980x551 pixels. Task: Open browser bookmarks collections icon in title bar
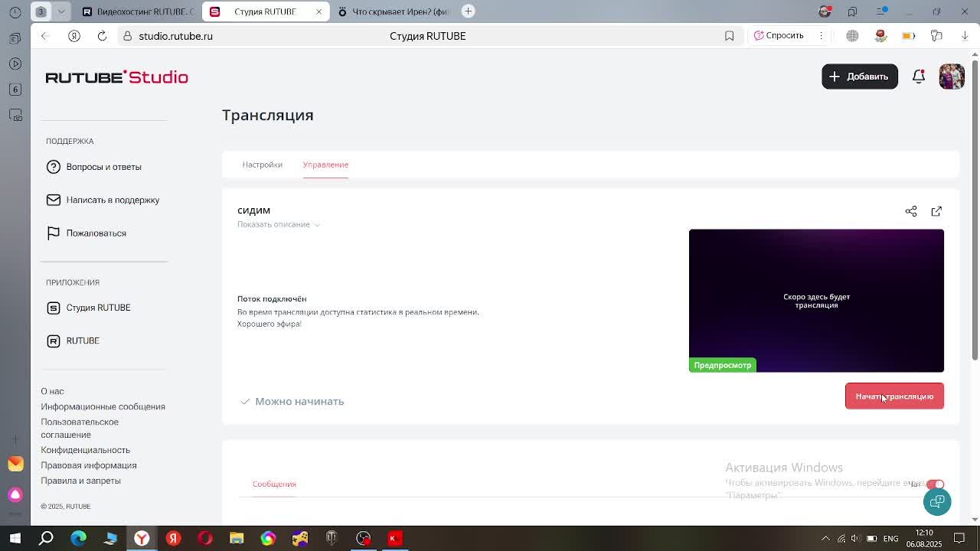(852, 11)
